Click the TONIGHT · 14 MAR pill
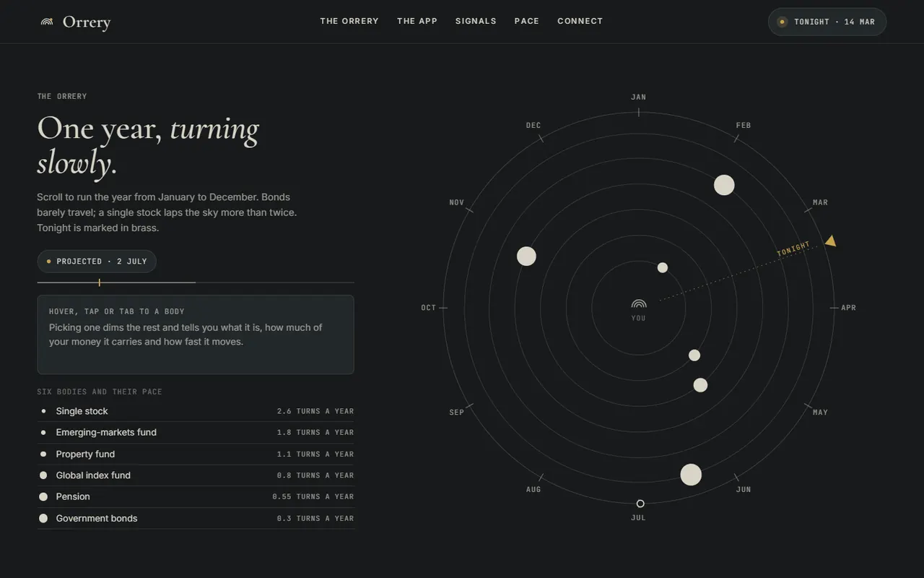 [827, 22]
